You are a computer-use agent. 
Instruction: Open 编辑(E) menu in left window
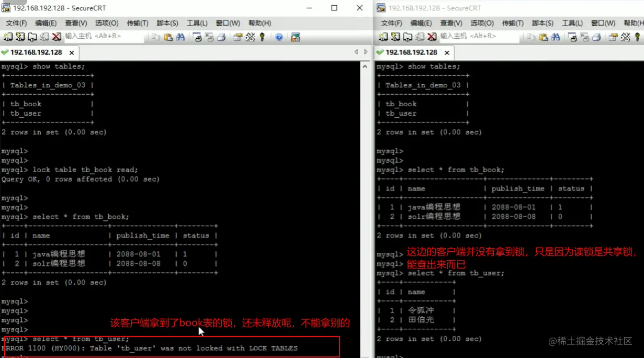coord(46,23)
